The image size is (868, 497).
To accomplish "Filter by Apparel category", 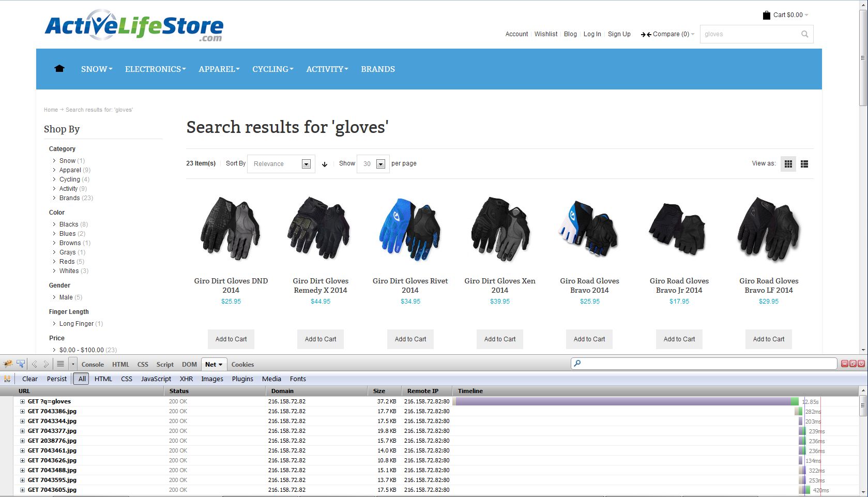I will click(70, 170).
